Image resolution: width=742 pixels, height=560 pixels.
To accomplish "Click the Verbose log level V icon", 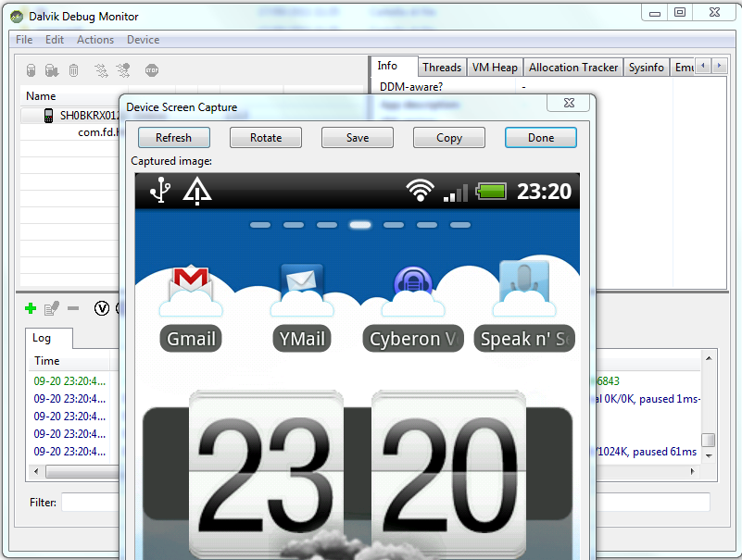I will (x=102, y=308).
